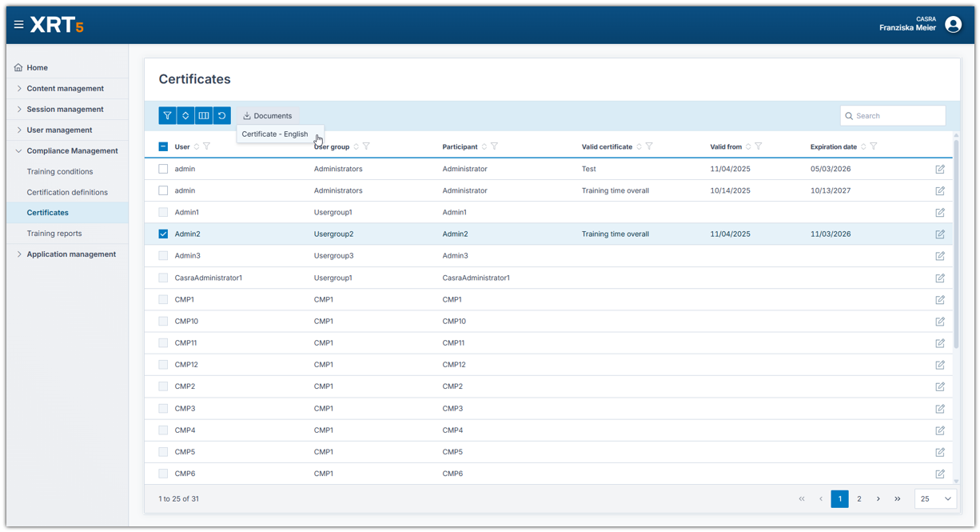The image size is (980, 532).
Task: Click the reset table toolbar button
Action: pos(222,116)
